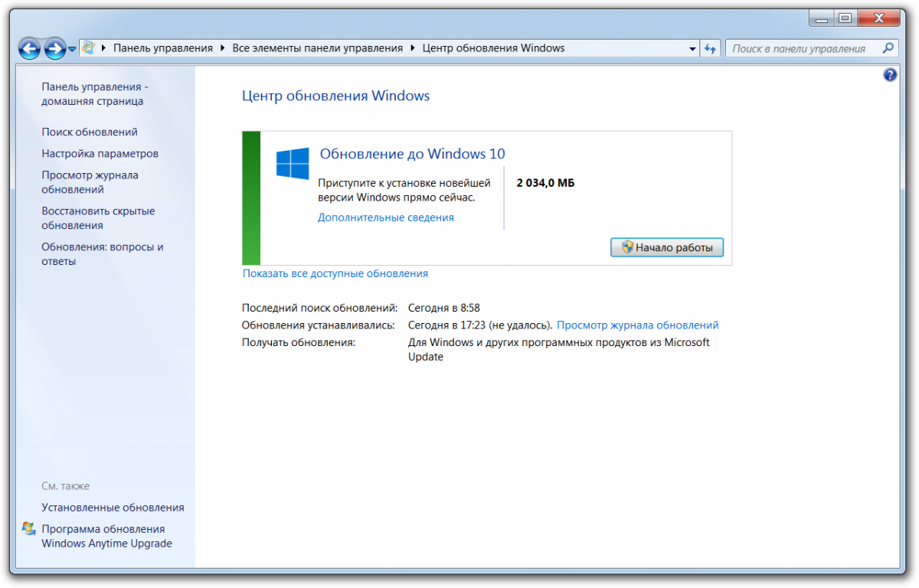Click the Windows 10 logo icon
Viewport: 919px width, 588px height.
pos(293,163)
